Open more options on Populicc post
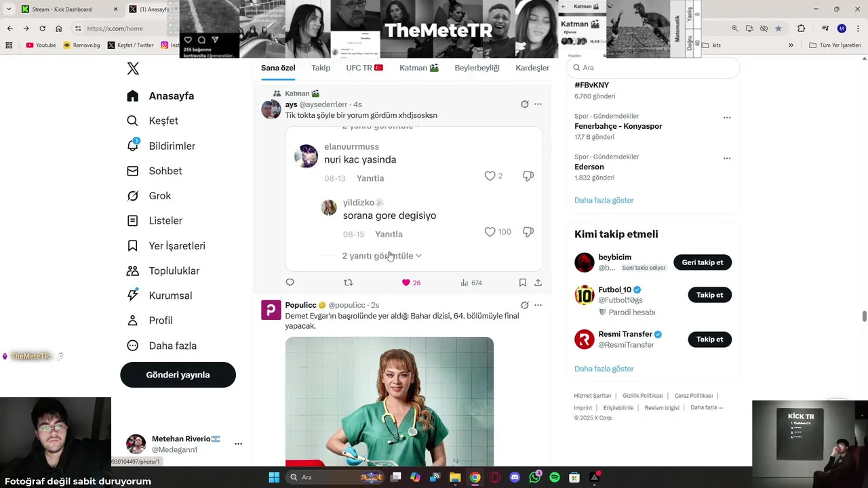Screen dimensions: 868x488 [x=538, y=305]
